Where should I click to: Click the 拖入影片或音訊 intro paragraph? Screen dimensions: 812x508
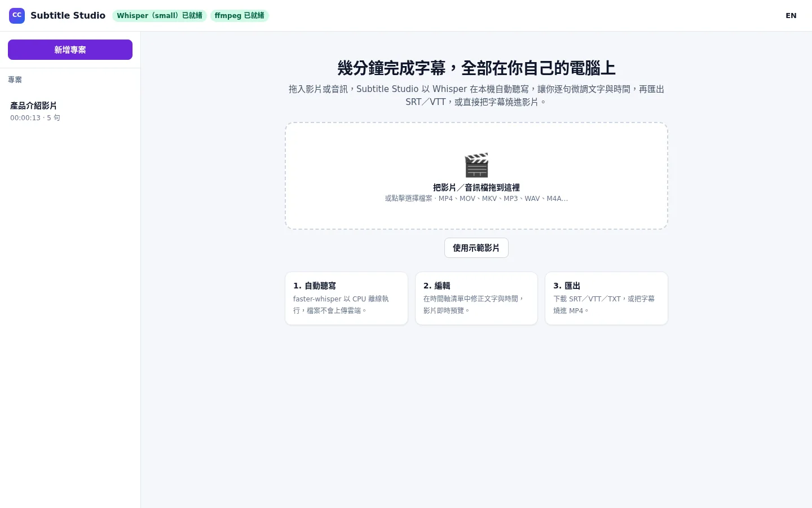coord(476,95)
